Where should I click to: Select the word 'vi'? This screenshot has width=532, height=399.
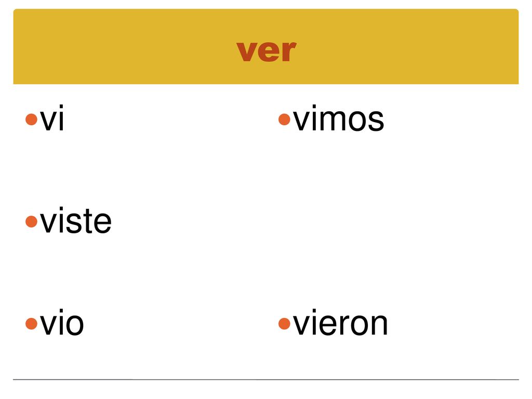[x=52, y=118]
